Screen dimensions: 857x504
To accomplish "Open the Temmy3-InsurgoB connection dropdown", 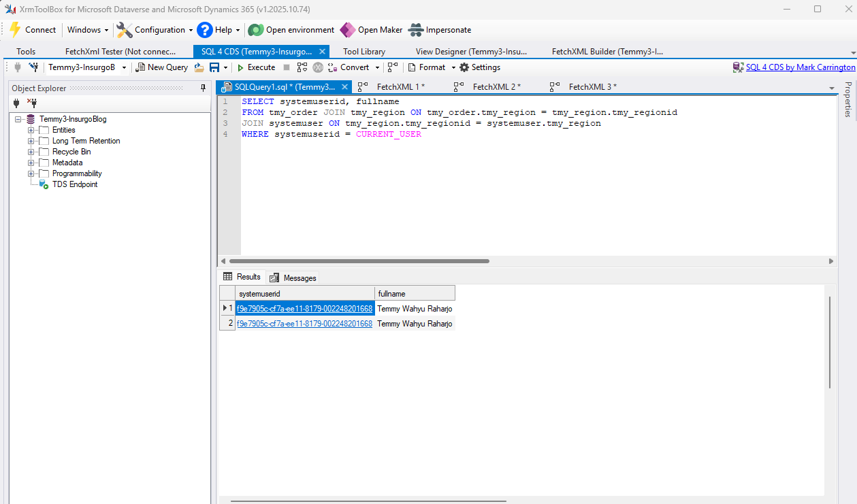I will pos(124,68).
